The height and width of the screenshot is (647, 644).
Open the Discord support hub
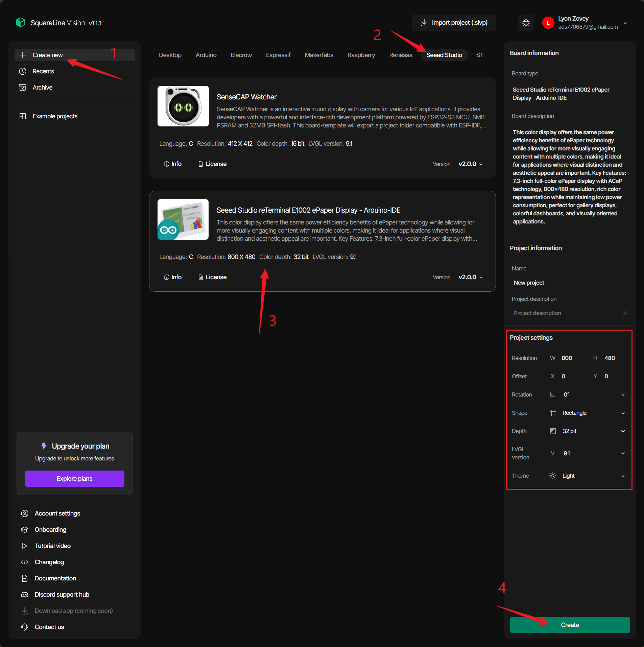pos(62,595)
